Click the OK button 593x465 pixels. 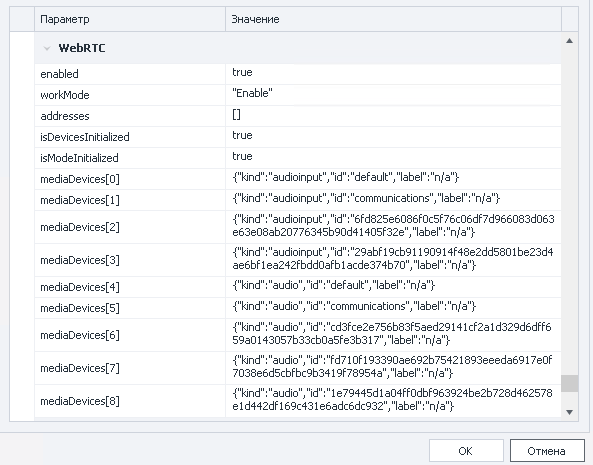click(x=466, y=451)
